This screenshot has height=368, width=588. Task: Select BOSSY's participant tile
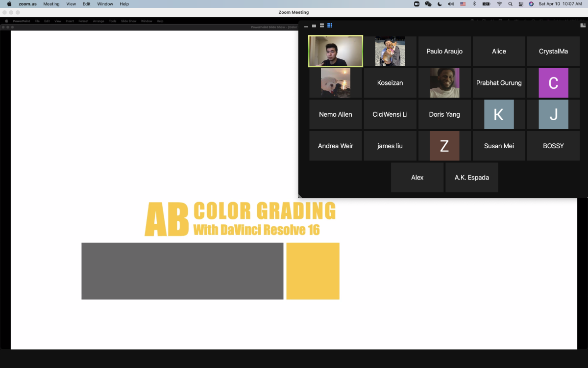[553, 146]
